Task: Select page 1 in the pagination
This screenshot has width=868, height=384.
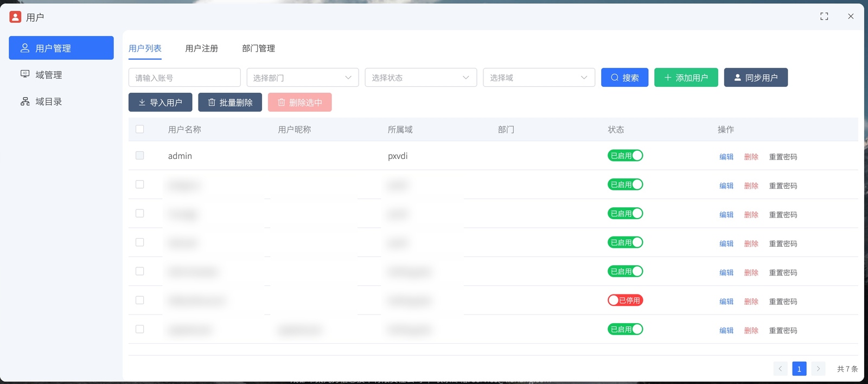Action: point(799,369)
